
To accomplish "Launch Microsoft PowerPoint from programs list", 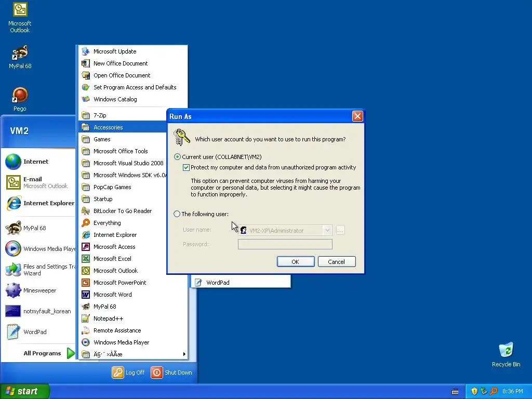I will click(134, 282).
